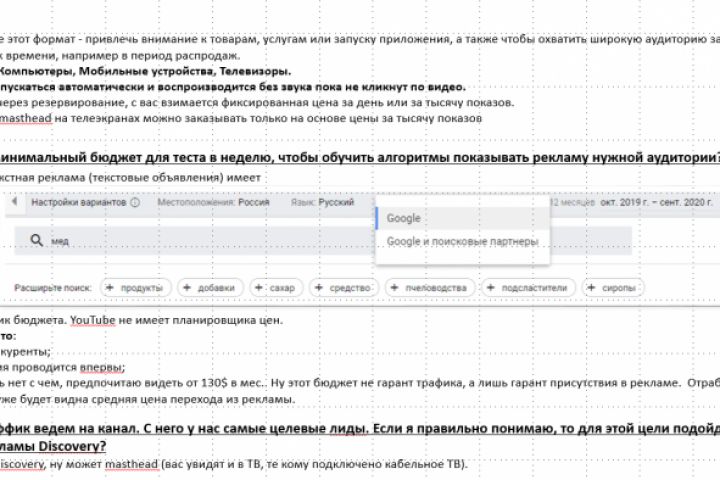Click the underlined word 'впервы'

pos(101,367)
